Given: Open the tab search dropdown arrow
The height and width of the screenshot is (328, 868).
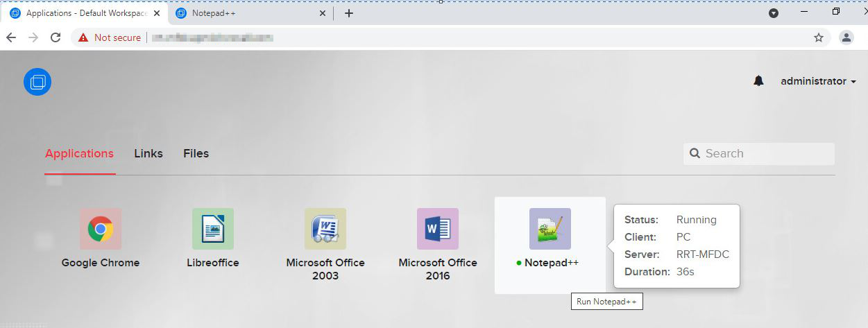Looking at the screenshot, I should (774, 13).
